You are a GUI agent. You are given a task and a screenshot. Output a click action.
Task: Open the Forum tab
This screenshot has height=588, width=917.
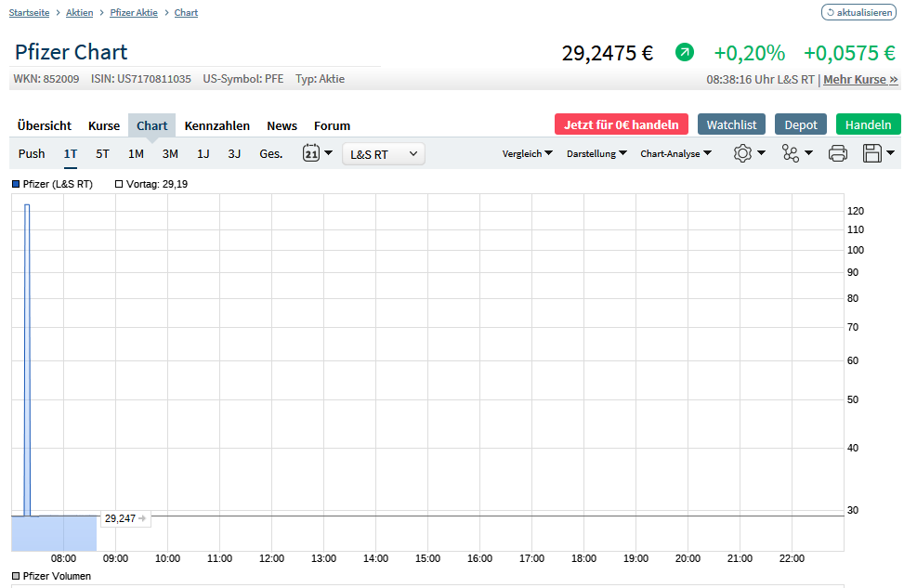pos(333,125)
